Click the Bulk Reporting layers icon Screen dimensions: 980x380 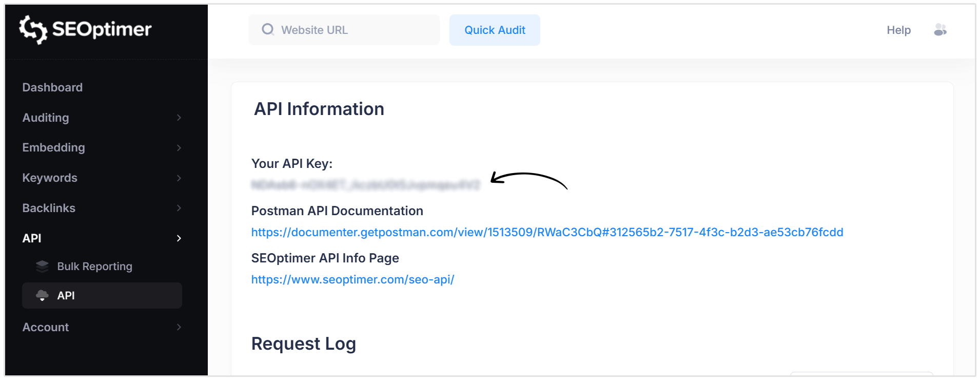click(42, 266)
